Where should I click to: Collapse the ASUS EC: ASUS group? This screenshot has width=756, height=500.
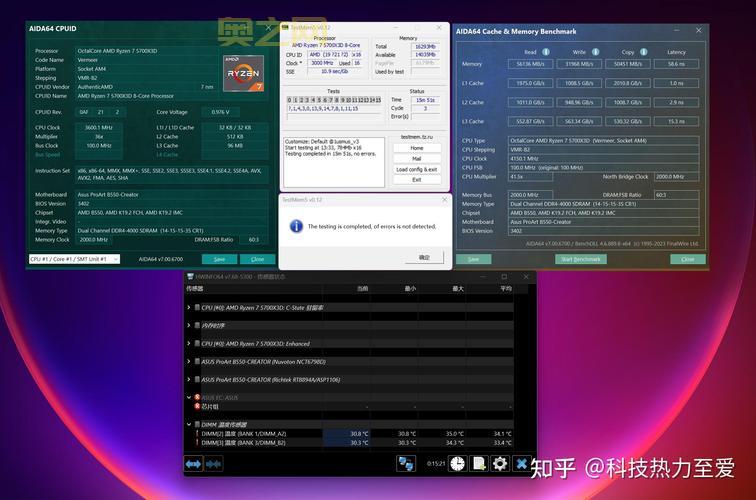[x=189, y=397]
